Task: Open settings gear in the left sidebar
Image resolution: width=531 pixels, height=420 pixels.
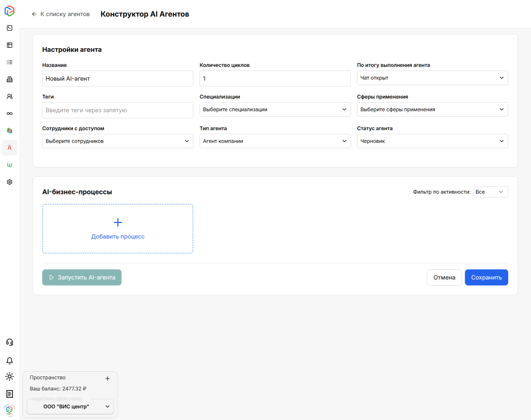Action: pyautogui.click(x=9, y=182)
